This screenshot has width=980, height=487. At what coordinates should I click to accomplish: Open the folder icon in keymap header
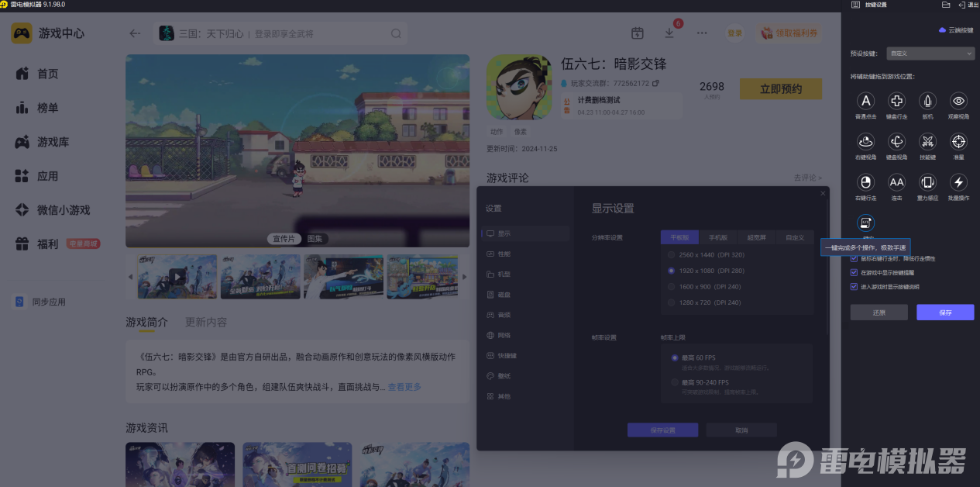coord(946,5)
